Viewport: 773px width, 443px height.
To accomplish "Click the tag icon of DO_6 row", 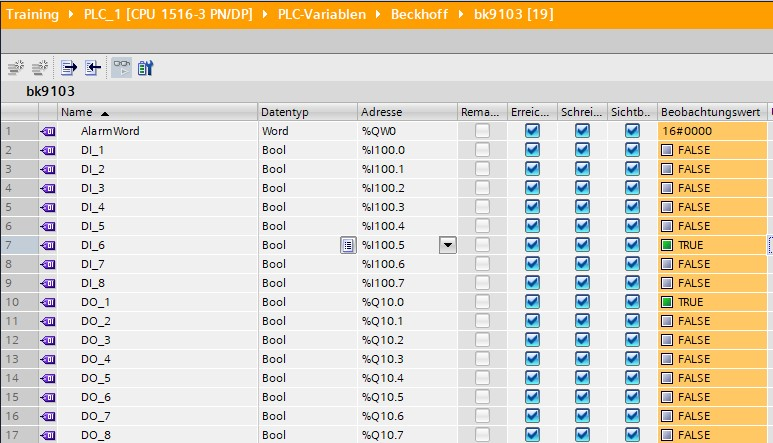I will (x=48, y=397).
